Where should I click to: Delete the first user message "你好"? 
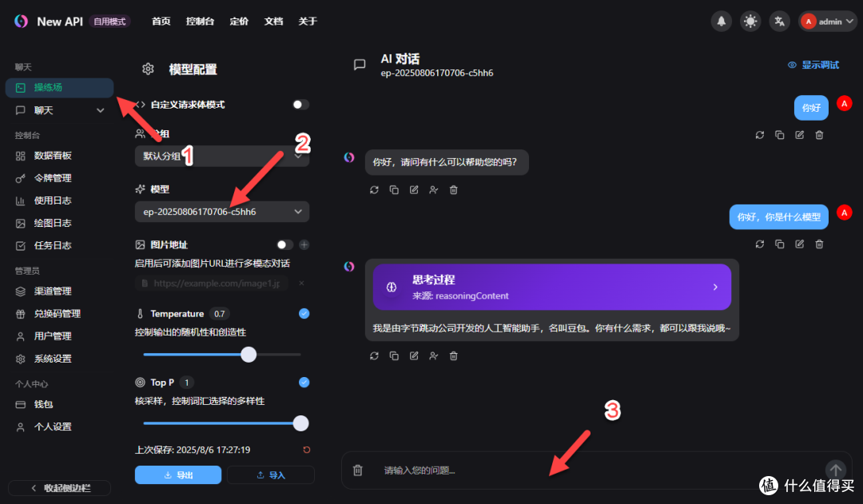point(819,135)
